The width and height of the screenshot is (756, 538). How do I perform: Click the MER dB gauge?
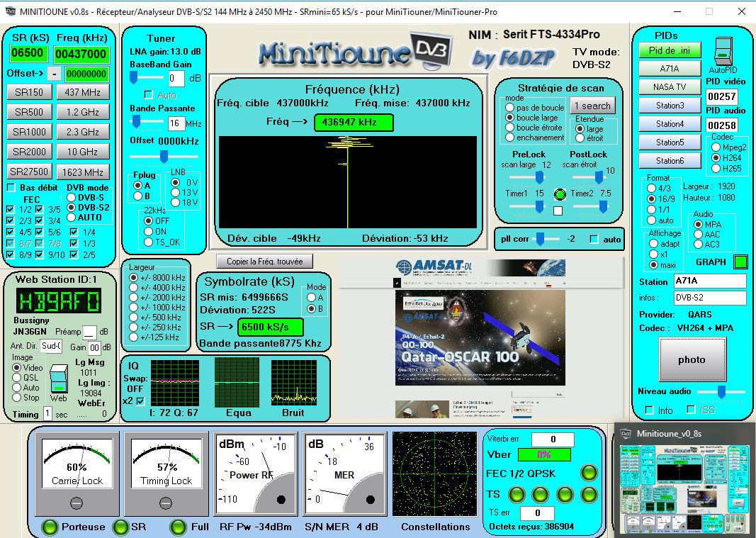(345, 474)
